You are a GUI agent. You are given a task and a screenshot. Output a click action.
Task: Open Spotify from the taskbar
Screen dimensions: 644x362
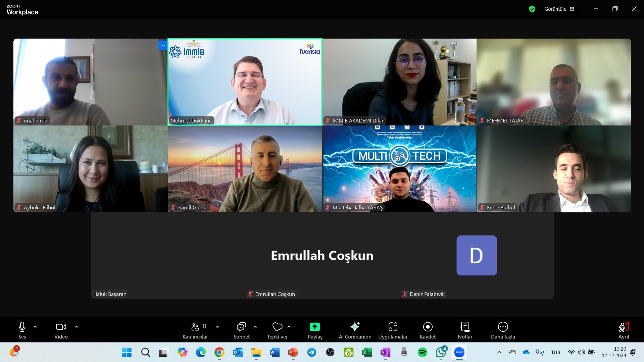pyautogui.click(x=422, y=352)
